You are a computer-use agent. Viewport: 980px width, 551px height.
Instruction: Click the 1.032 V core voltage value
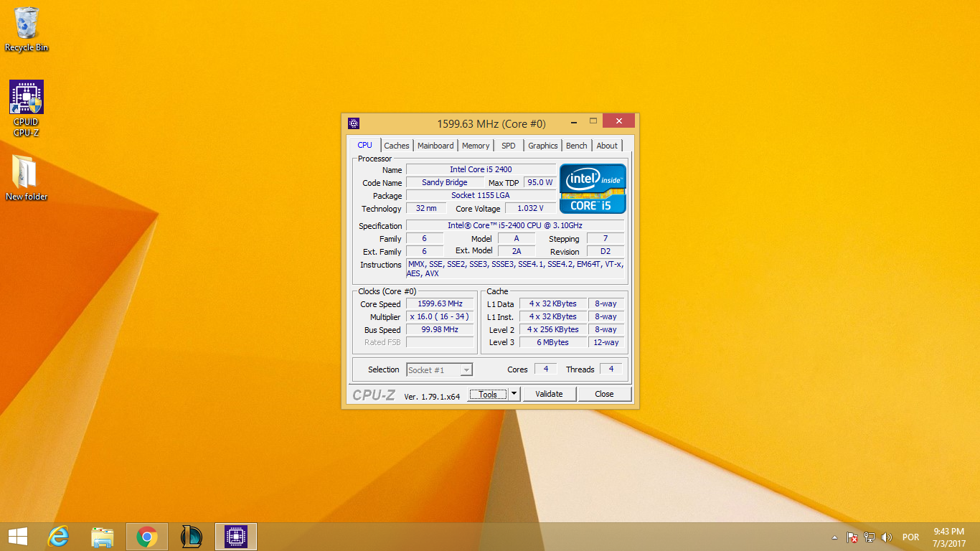[530, 208]
